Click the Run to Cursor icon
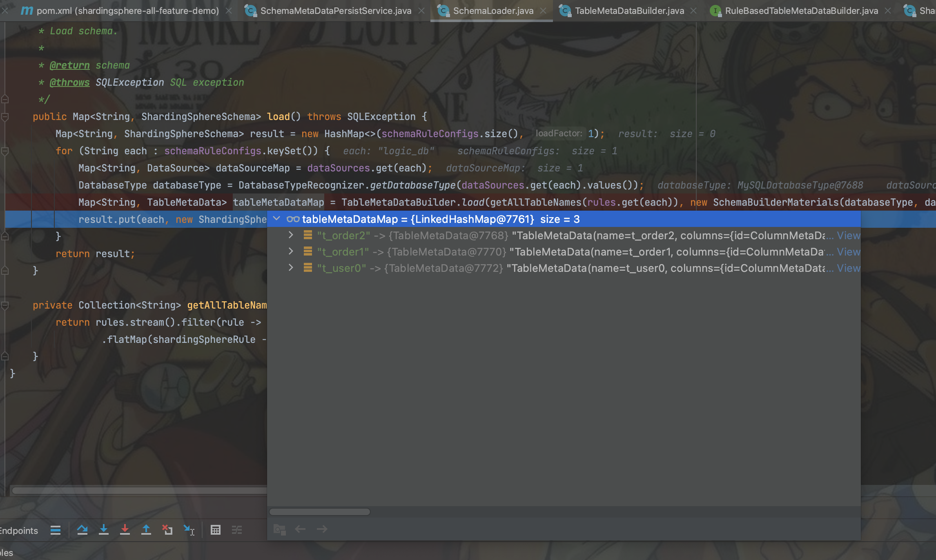Image resolution: width=936 pixels, height=560 pixels. point(189,530)
